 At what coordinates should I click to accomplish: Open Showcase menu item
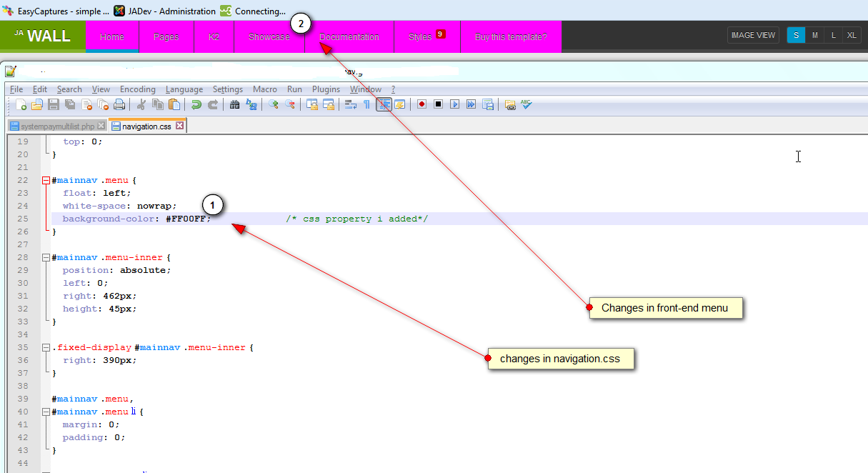(x=269, y=36)
